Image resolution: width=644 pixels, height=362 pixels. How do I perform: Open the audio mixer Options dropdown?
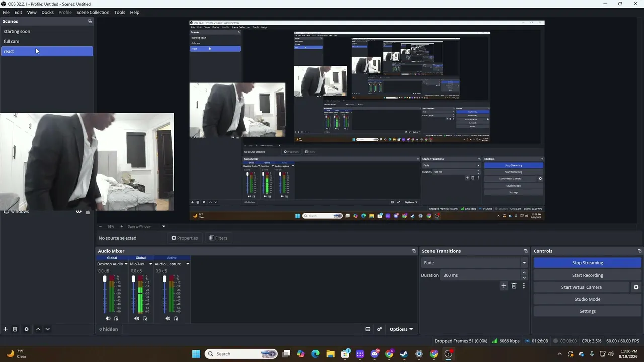[x=401, y=329]
